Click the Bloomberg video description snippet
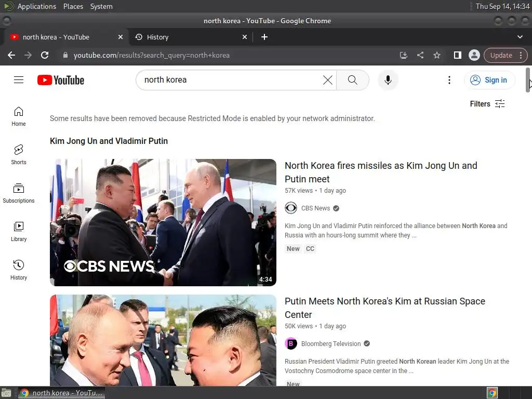Image resolution: width=532 pixels, height=399 pixels. (396, 366)
